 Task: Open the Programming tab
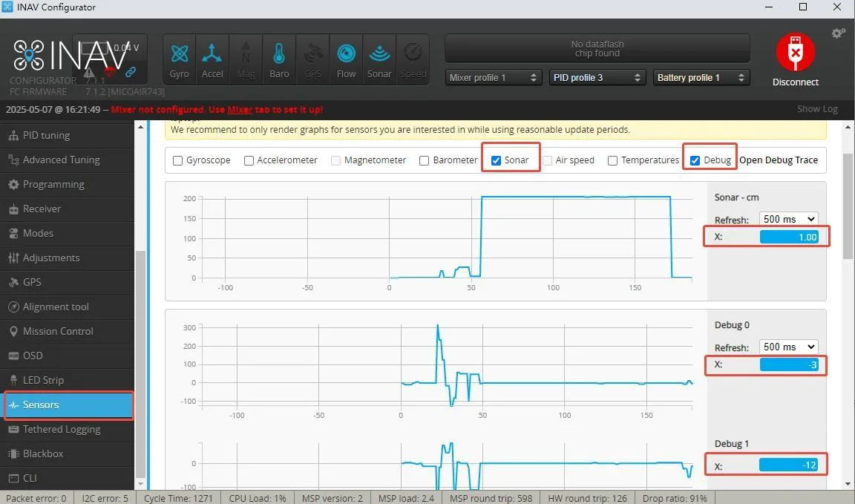pyautogui.click(x=67, y=184)
